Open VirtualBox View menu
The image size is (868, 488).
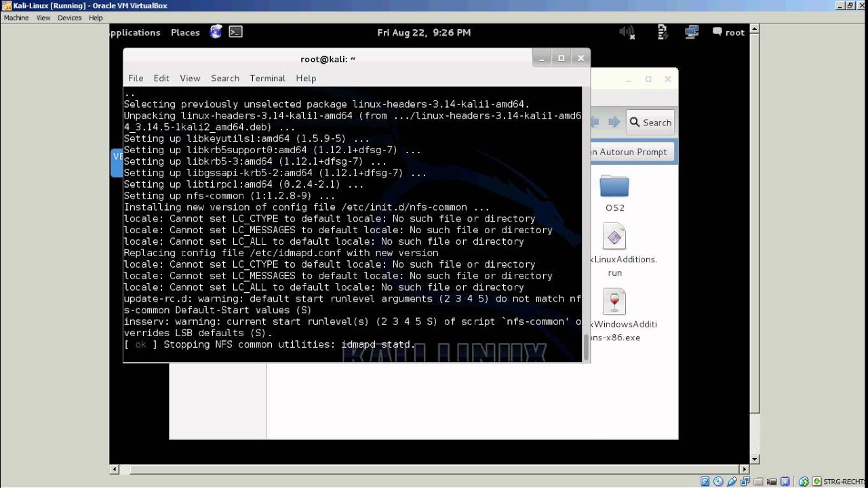pos(43,18)
